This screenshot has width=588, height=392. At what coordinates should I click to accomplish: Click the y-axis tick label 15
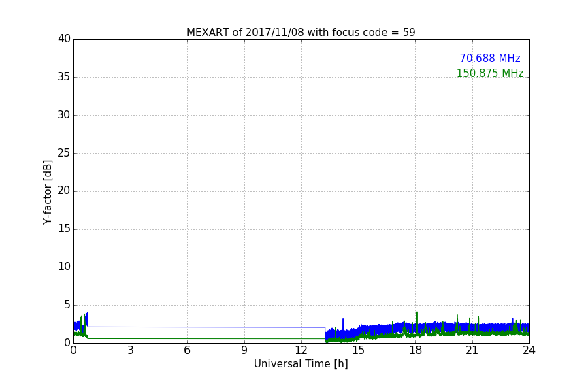coord(64,229)
